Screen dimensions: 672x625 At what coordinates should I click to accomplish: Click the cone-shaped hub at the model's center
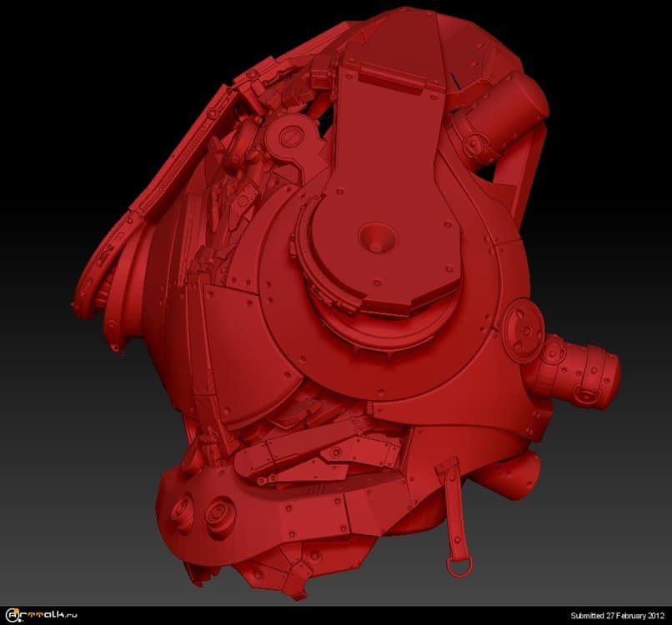coord(376,237)
